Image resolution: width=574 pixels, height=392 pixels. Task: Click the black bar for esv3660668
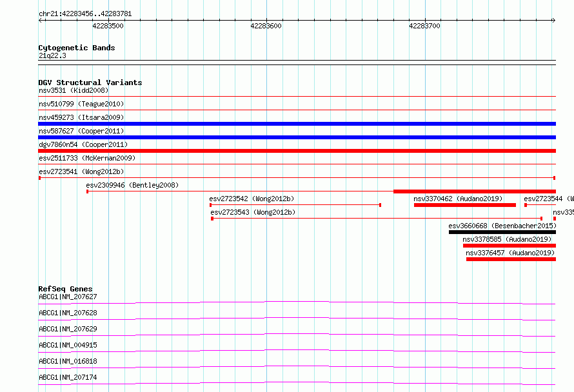502,232
